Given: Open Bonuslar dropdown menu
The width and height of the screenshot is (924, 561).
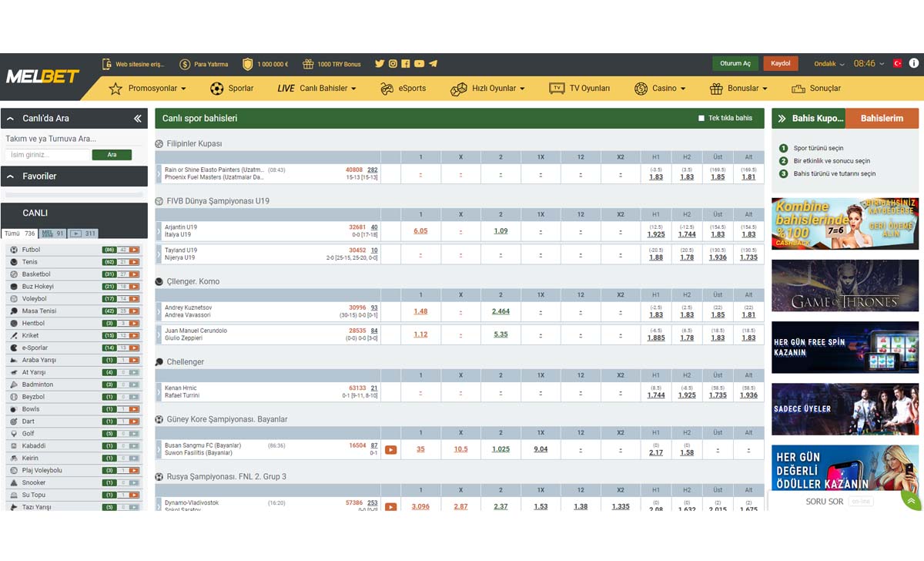Looking at the screenshot, I should (738, 89).
